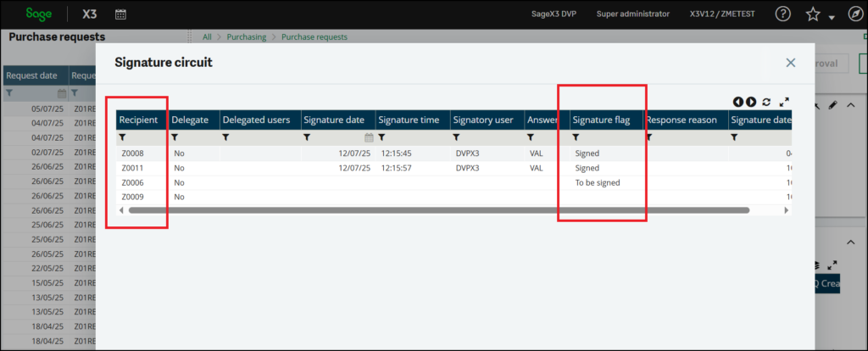Open the Purchasing breadcrumb link
868x351 pixels.
click(247, 37)
